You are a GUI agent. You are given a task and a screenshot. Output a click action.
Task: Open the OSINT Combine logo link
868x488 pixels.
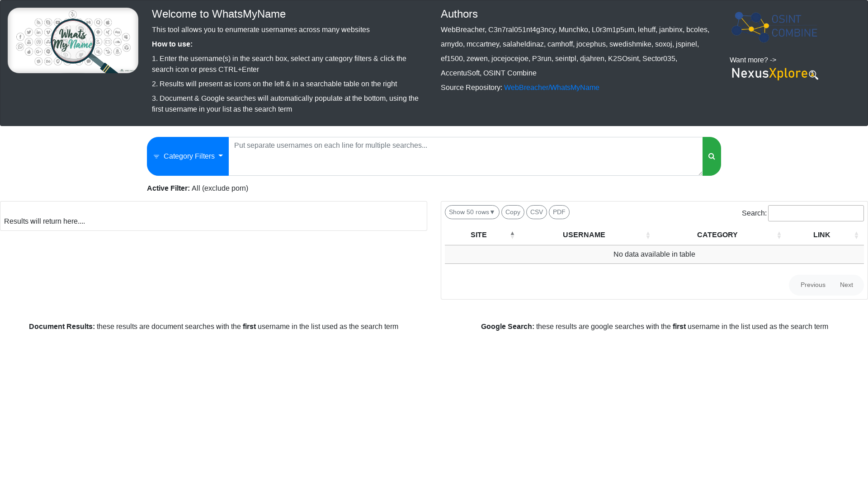pos(774,27)
